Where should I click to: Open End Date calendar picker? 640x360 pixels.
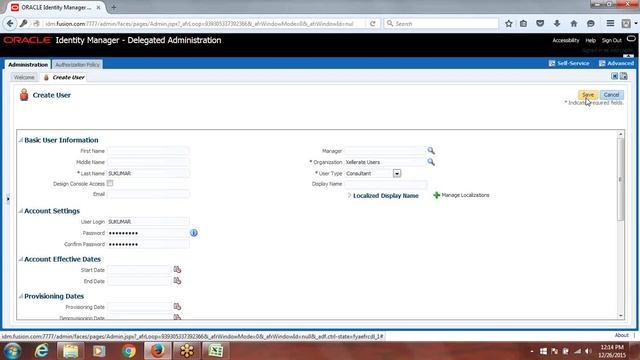[x=177, y=281]
